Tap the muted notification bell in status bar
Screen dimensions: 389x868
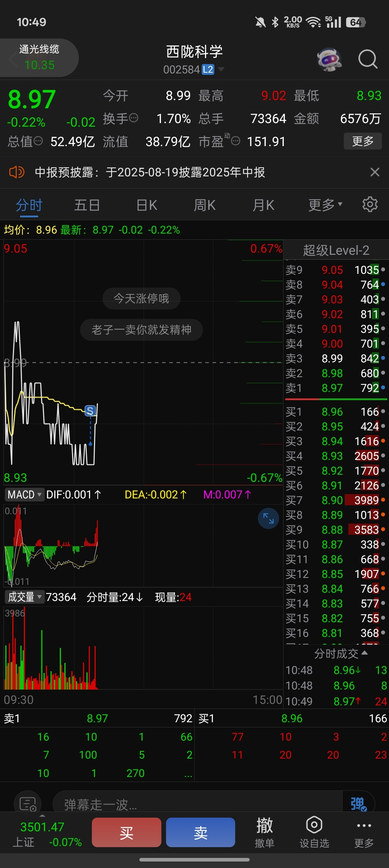pyautogui.click(x=260, y=22)
